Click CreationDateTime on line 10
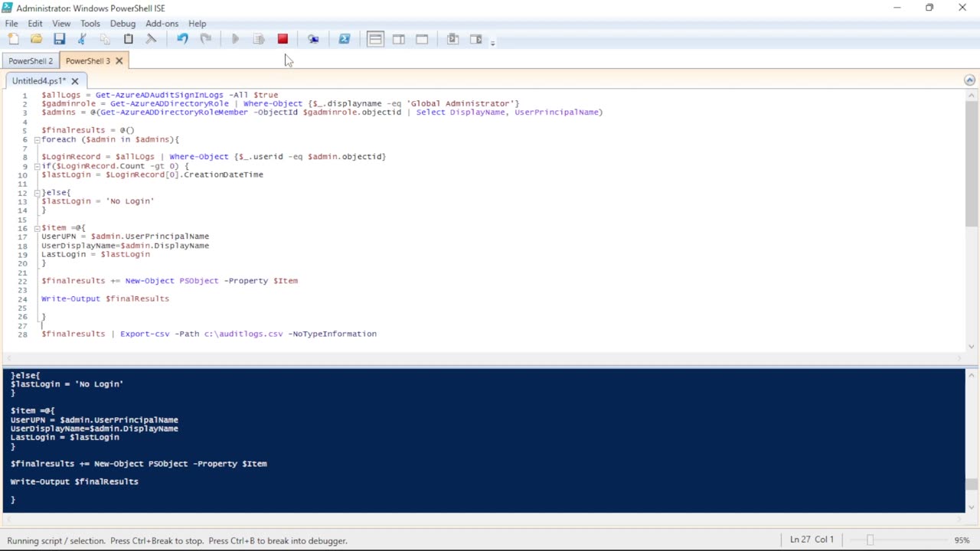The image size is (980, 551). [224, 174]
